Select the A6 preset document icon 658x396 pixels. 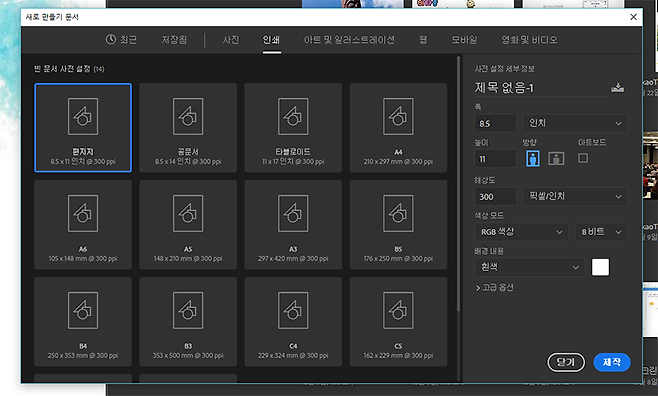pos(83,214)
